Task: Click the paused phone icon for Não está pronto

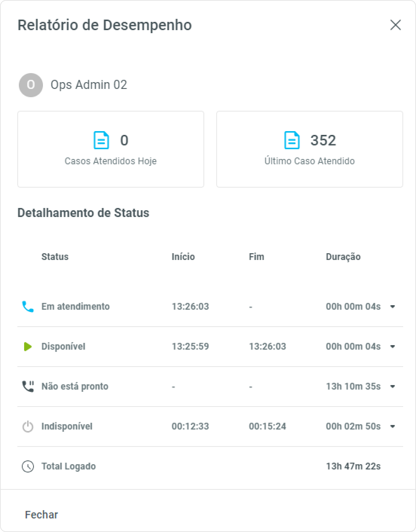Action: click(x=28, y=387)
